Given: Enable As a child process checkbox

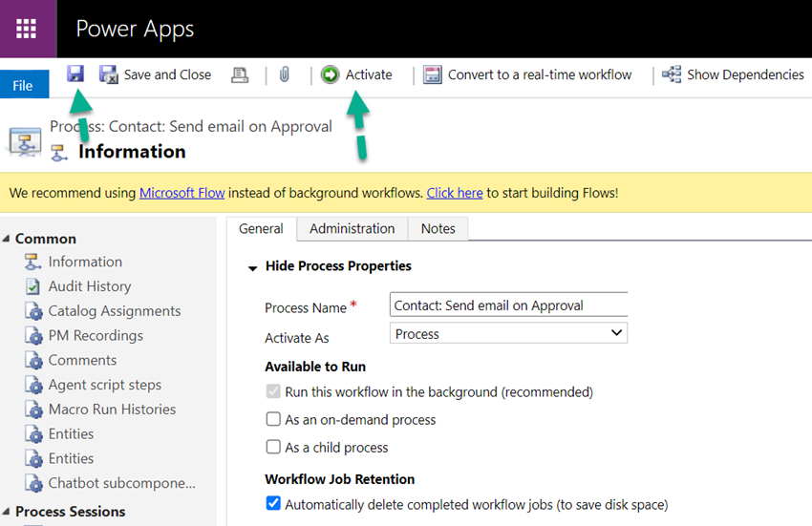Looking at the screenshot, I should 273,447.
